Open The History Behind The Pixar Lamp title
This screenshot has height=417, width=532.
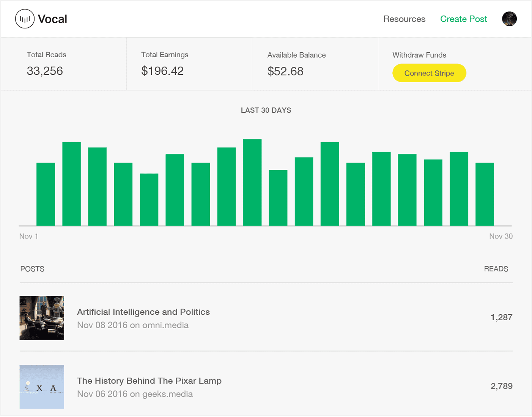tap(149, 381)
